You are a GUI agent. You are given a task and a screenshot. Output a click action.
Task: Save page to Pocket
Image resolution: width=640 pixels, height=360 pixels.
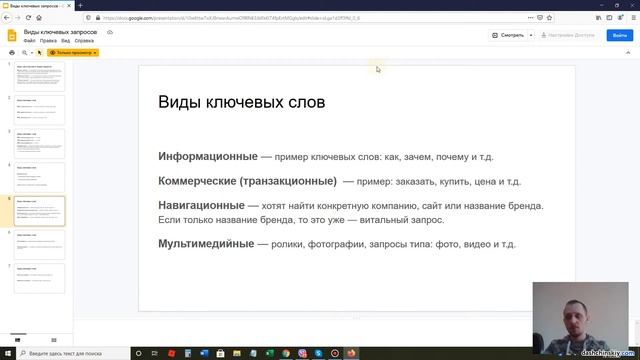tap(540, 18)
